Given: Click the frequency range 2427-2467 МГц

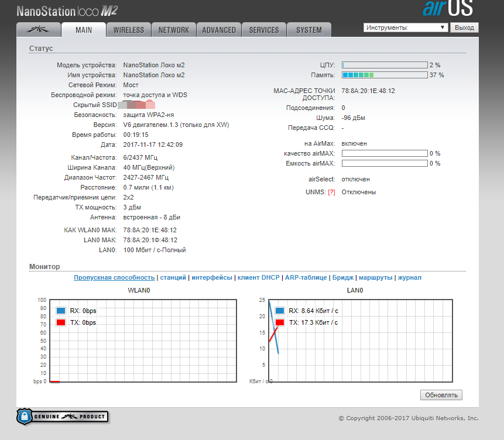Looking at the screenshot, I should click(x=146, y=178).
